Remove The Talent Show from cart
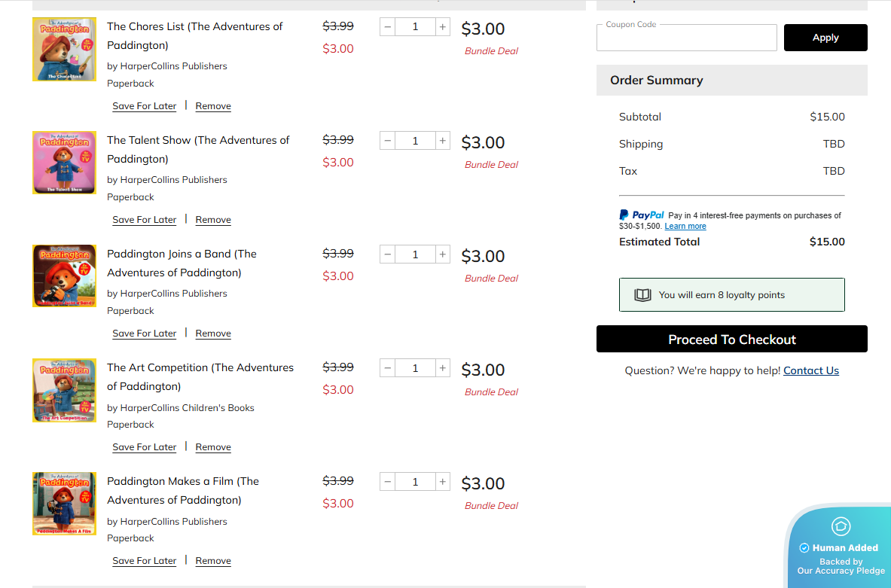The width and height of the screenshot is (891, 588). pyautogui.click(x=213, y=220)
